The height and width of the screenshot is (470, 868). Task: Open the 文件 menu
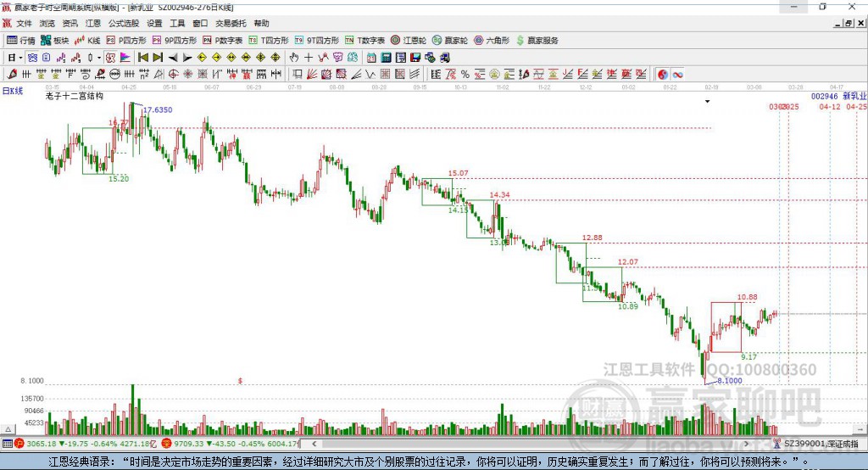click(24, 23)
